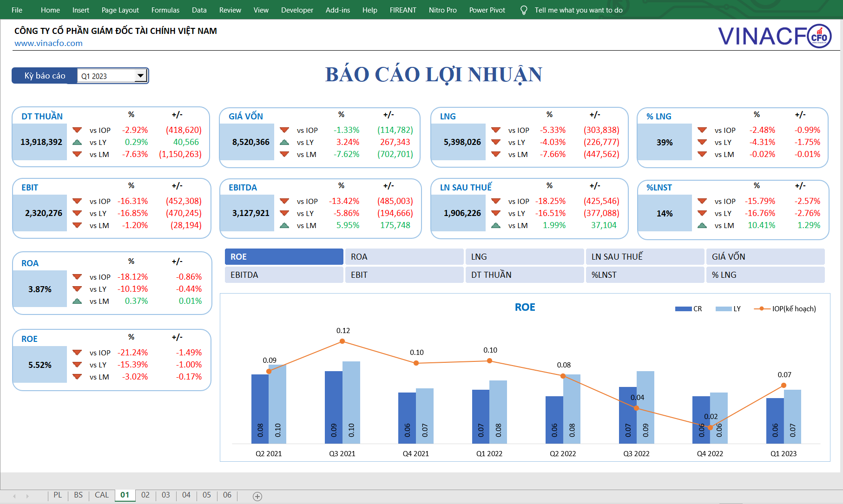
Task: Toggle the EBITDA chart slicer
Action: pos(284,275)
